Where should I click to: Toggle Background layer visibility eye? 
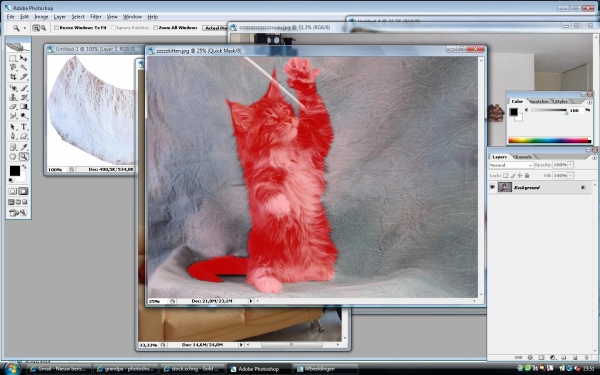[x=492, y=187]
